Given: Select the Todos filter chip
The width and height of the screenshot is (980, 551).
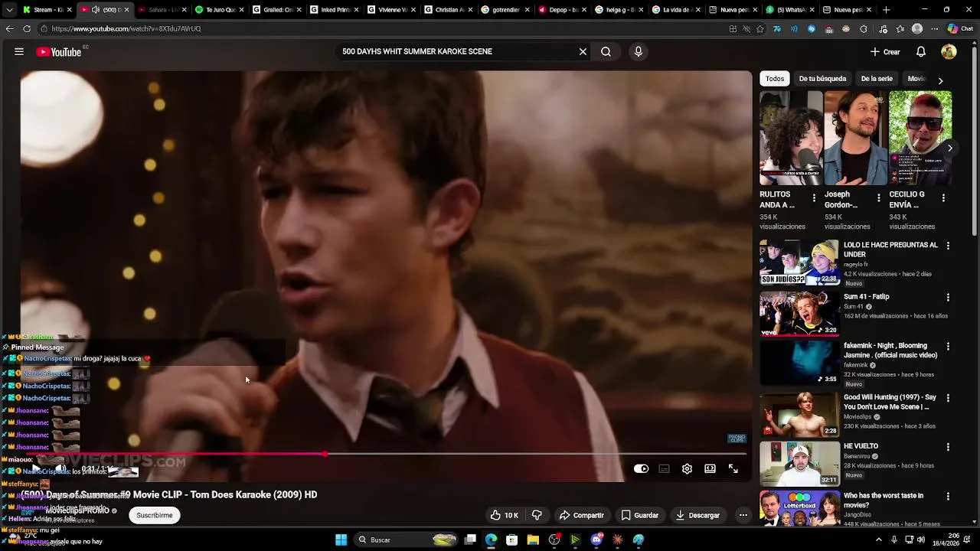Looking at the screenshot, I should pos(775,79).
